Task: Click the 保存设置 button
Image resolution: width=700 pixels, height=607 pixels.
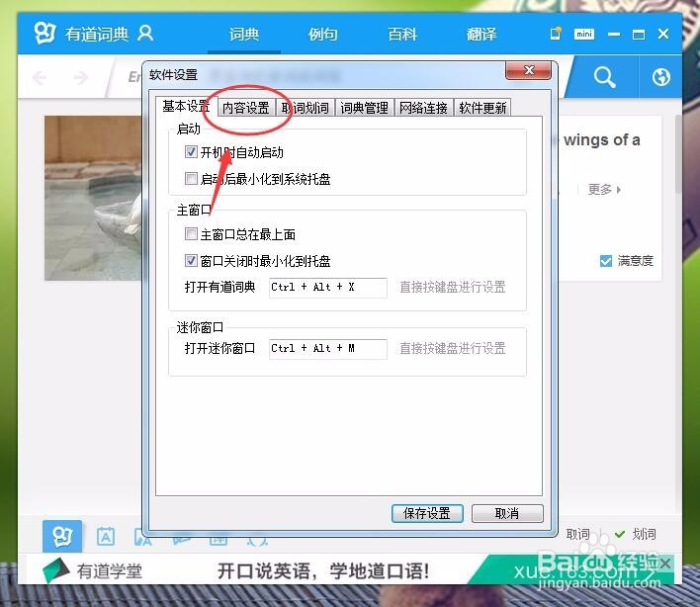Action: (x=427, y=513)
